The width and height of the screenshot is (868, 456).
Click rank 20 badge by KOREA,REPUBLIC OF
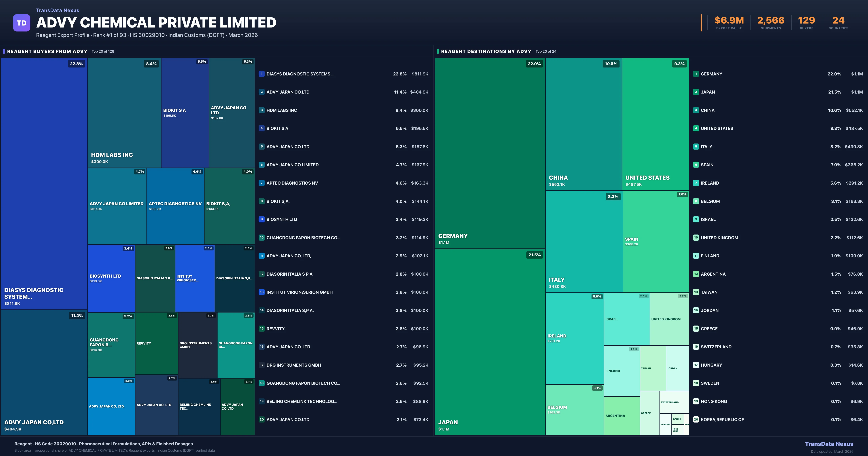[696, 420]
